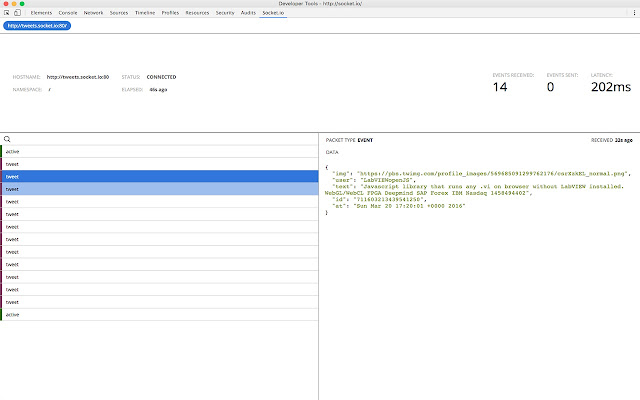
Task: Click the "user": "LabVIEWopenJS" JSON line
Action: (x=373, y=180)
